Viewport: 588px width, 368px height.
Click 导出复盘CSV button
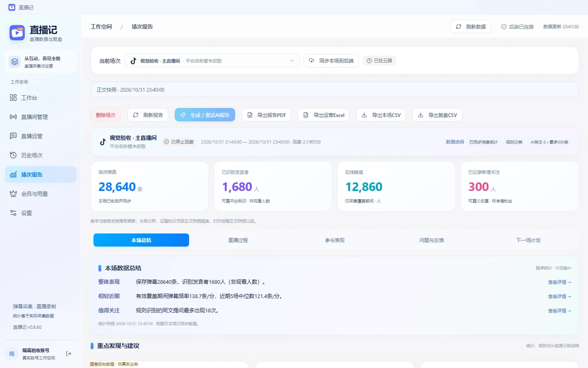coord(437,115)
